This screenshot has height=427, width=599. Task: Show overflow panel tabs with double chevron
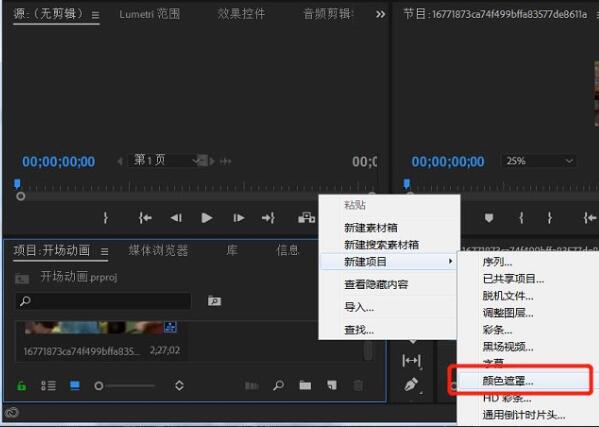click(x=380, y=15)
